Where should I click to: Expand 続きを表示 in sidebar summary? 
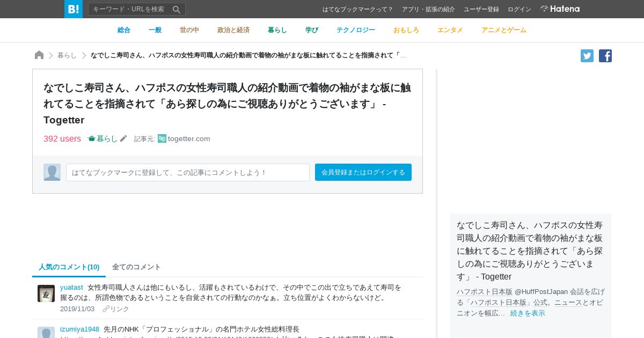click(528, 313)
